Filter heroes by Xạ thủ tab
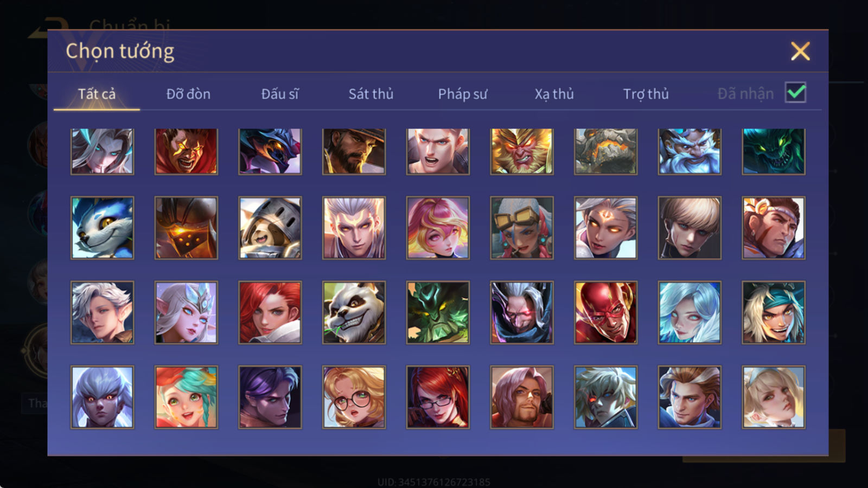Image resolution: width=868 pixels, height=488 pixels. (554, 94)
